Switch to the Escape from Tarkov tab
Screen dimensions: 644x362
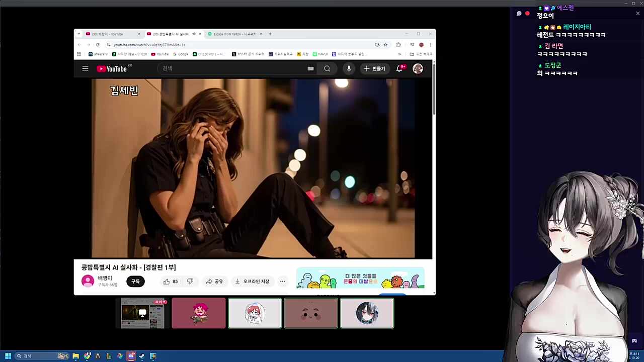pyautogui.click(x=234, y=34)
